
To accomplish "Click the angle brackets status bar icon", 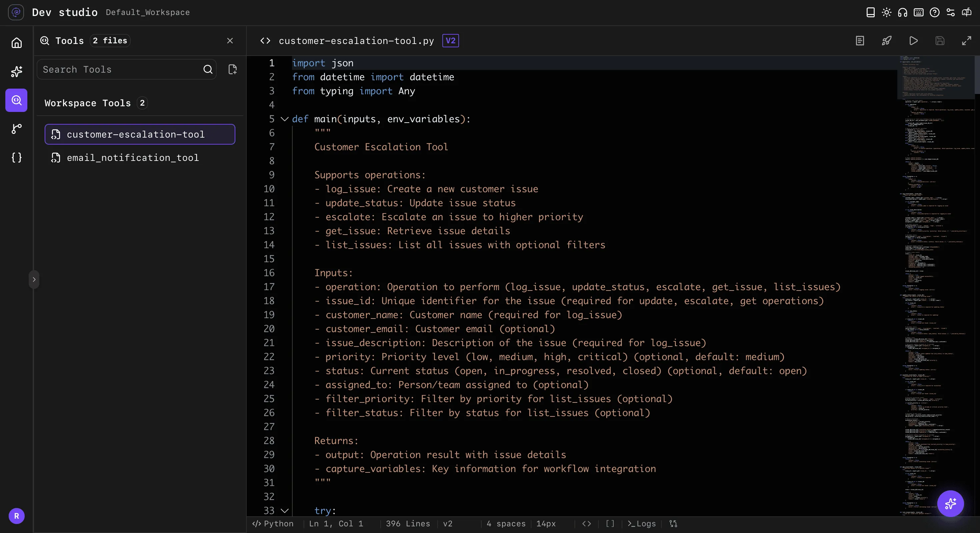I will tap(587, 524).
